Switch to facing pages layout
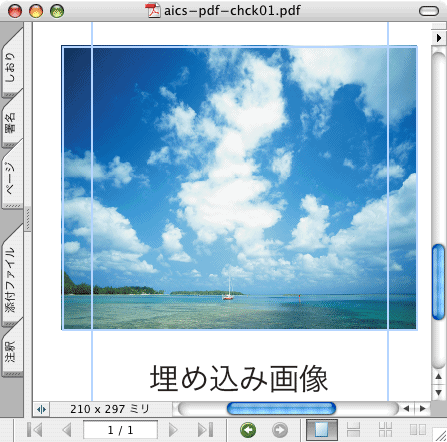The width and height of the screenshot is (447, 442). [418, 430]
